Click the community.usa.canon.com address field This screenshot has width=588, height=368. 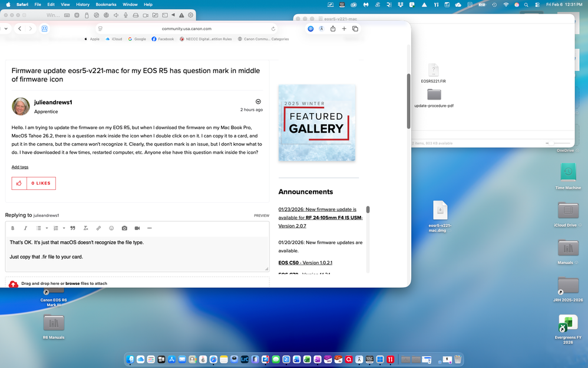coord(187,28)
